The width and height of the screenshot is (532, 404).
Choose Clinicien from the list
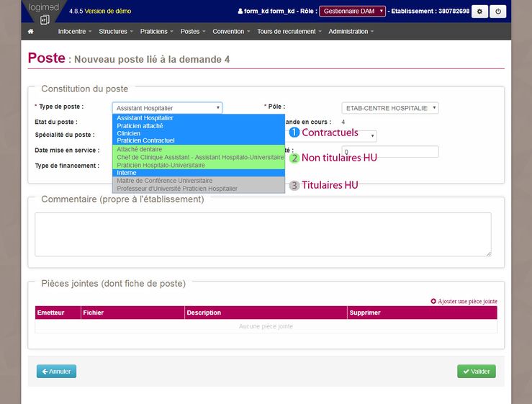199,133
